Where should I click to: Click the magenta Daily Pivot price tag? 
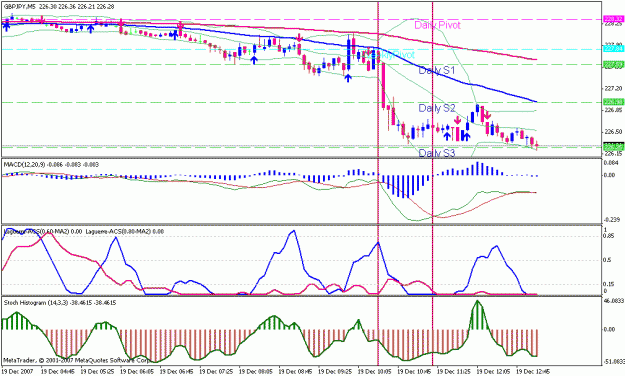tap(613, 19)
